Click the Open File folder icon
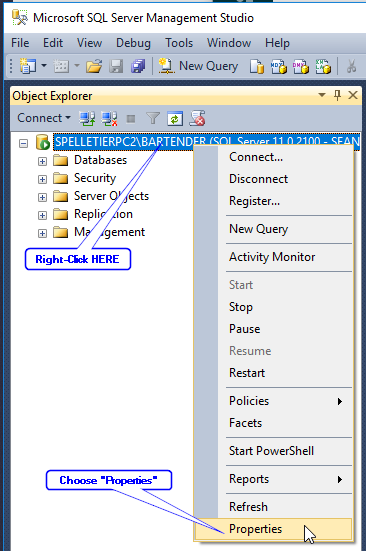The height and width of the screenshot is (551, 366). pyautogui.click(x=94, y=66)
